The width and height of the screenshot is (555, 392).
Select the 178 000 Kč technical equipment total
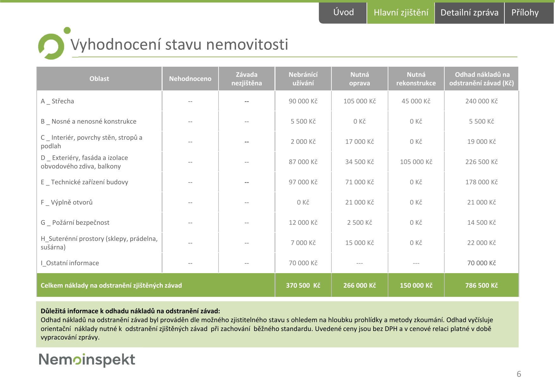point(481,182)
